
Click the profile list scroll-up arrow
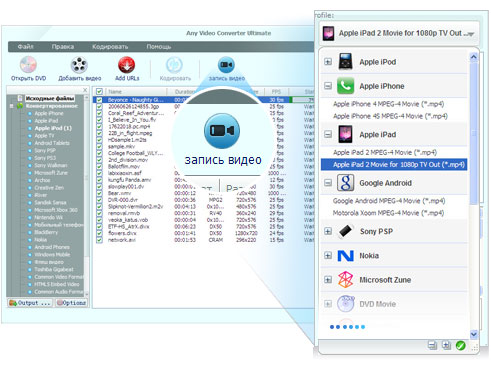(474, 57)
